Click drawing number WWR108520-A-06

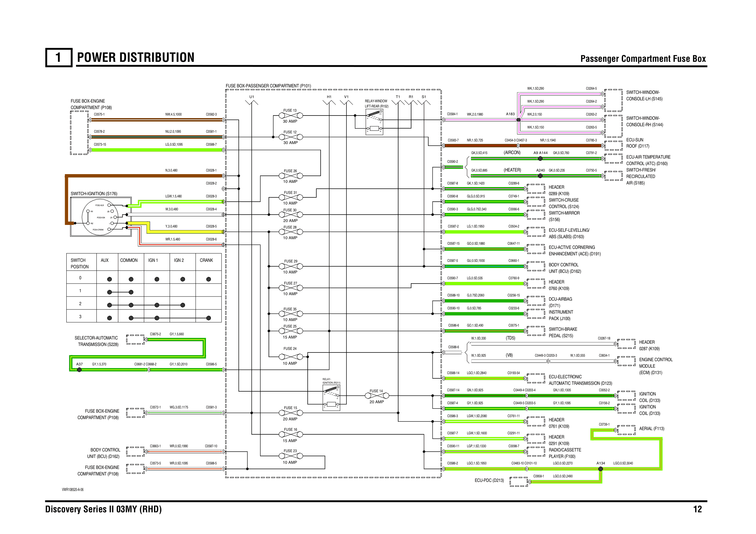(73, 490)
